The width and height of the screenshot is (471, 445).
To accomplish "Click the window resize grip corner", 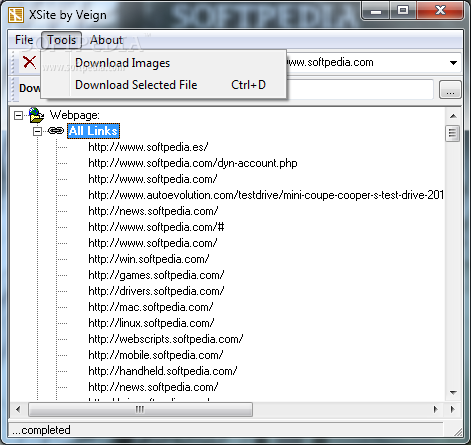I will (x=458, y=432).
